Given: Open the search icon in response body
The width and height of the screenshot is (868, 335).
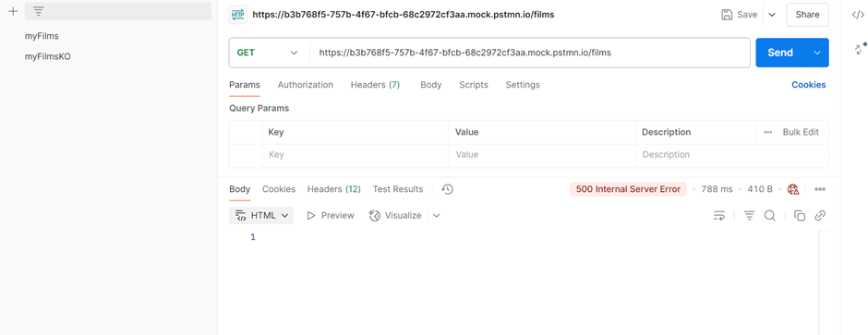Looking at the screenshot, I should 769,216.
